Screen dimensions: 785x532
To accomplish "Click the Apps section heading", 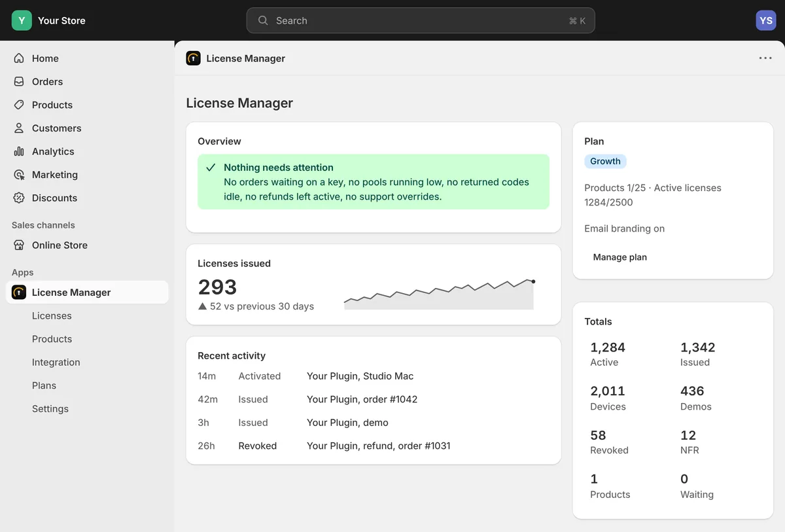I will point(22,272).
